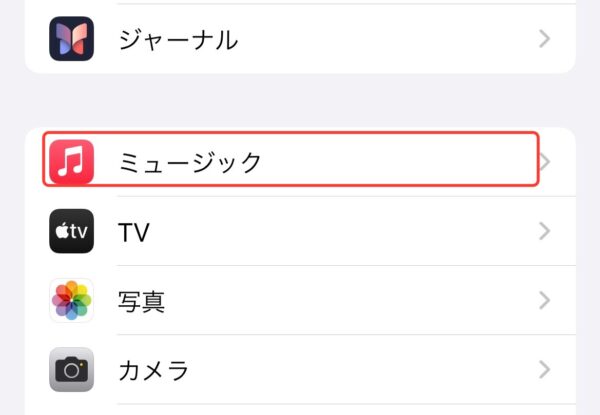Tap the Journal butterfly app icon

coord(72,39)
